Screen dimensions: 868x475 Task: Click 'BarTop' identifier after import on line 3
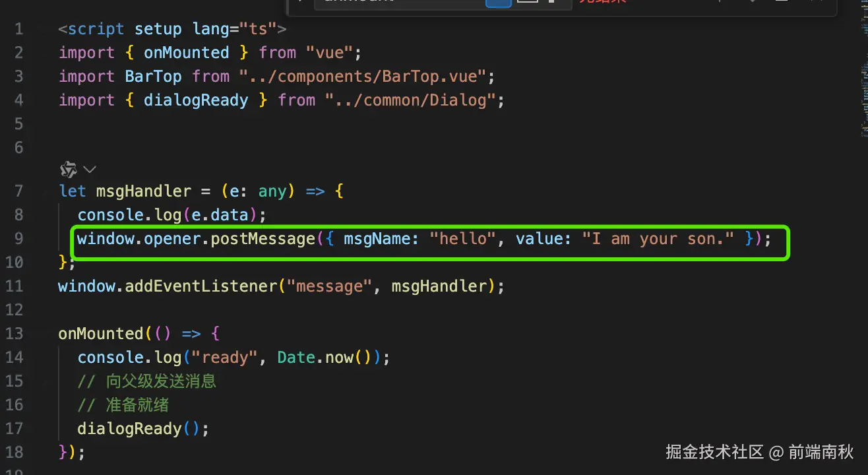(153, 77)
